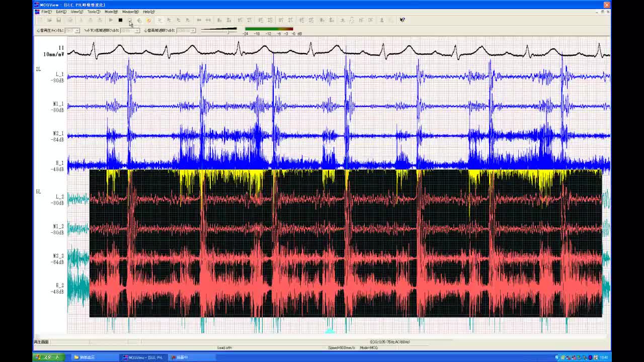Open the Tools menu
644x362 pixels.
(x=93, y=12)
